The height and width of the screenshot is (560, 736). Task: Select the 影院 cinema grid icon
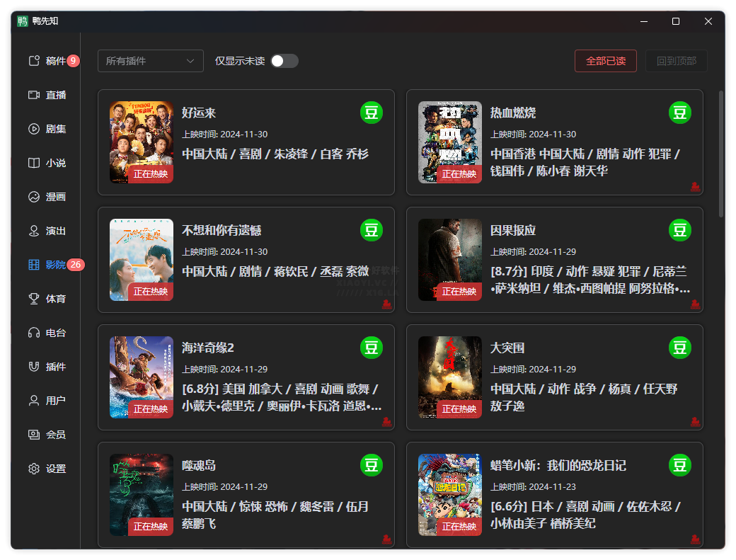[34, 265]
